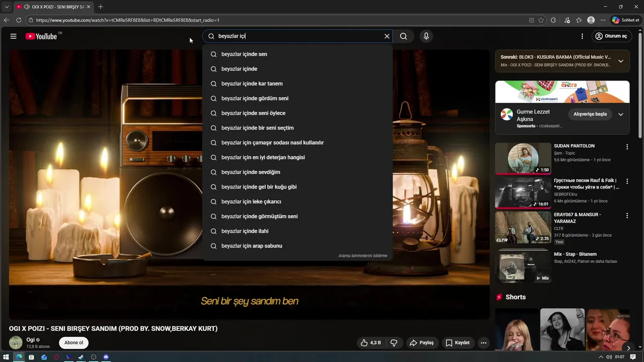Viewport: 644px width, 362px height.
Task: Focus the search field containing 'beyazlar içi'
Action: click(x=297, y=36)
